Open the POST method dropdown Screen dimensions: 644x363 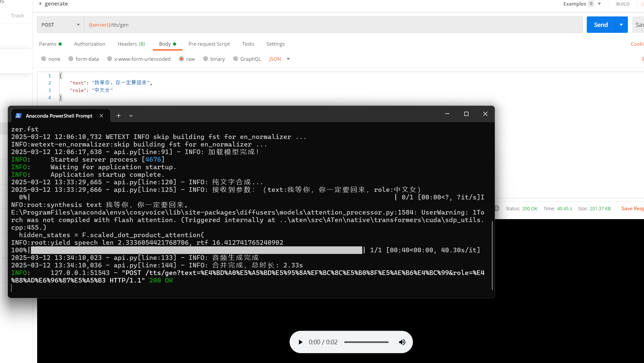tap(61, 25)
